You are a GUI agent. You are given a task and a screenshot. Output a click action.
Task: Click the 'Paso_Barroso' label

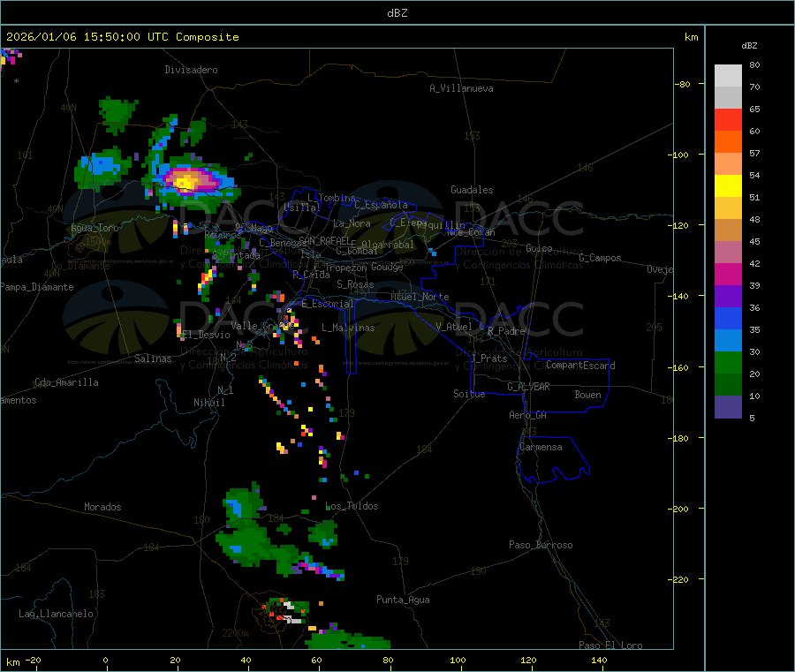click(541, 545)
